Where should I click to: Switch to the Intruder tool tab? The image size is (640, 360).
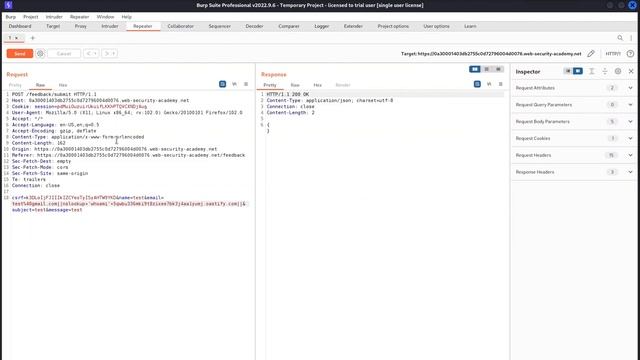[109, 26]
